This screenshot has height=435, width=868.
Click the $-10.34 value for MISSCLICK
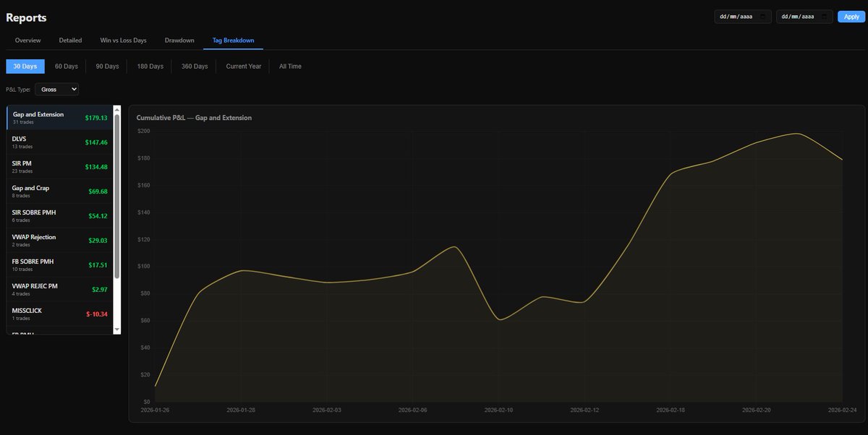coord(97,314)
